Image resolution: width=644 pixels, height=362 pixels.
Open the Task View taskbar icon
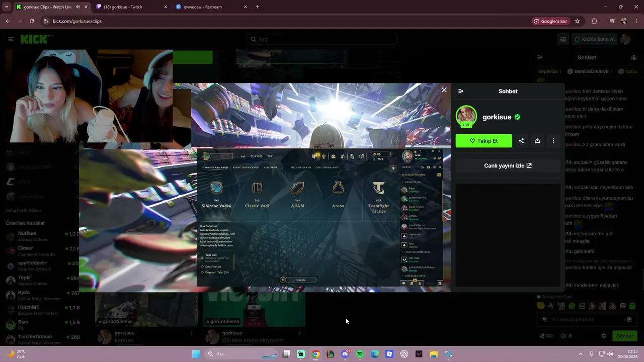tap(286, 354)
